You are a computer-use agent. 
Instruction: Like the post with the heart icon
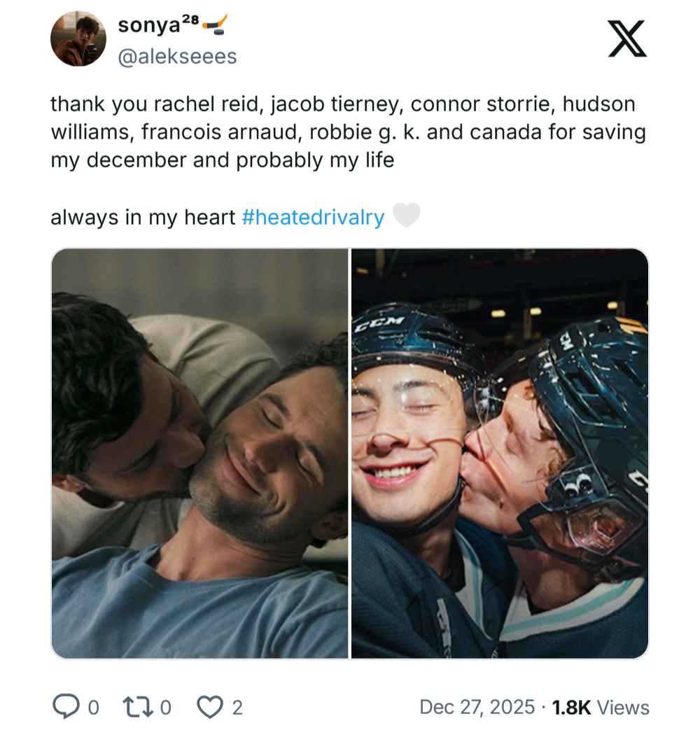click(x=209, y=708)
